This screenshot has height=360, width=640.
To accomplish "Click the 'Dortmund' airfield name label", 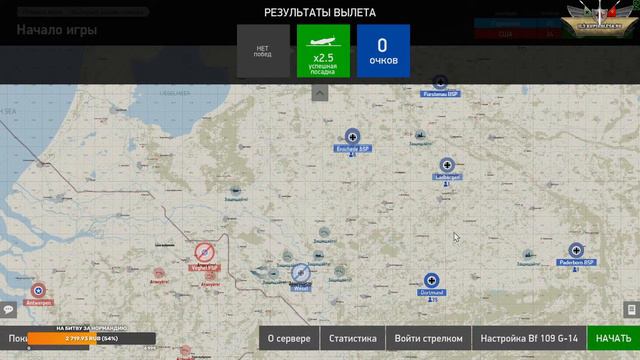I will click(431, 293).
